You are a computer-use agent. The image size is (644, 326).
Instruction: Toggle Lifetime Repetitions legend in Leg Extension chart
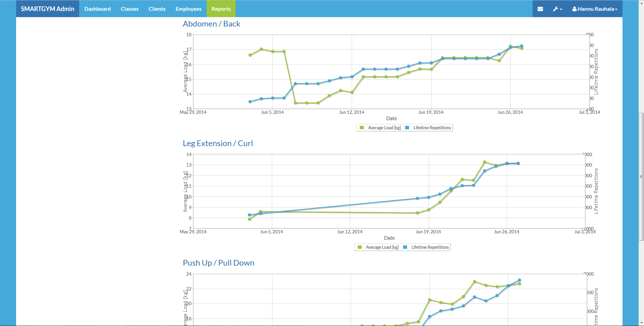(x=430, y=247)
